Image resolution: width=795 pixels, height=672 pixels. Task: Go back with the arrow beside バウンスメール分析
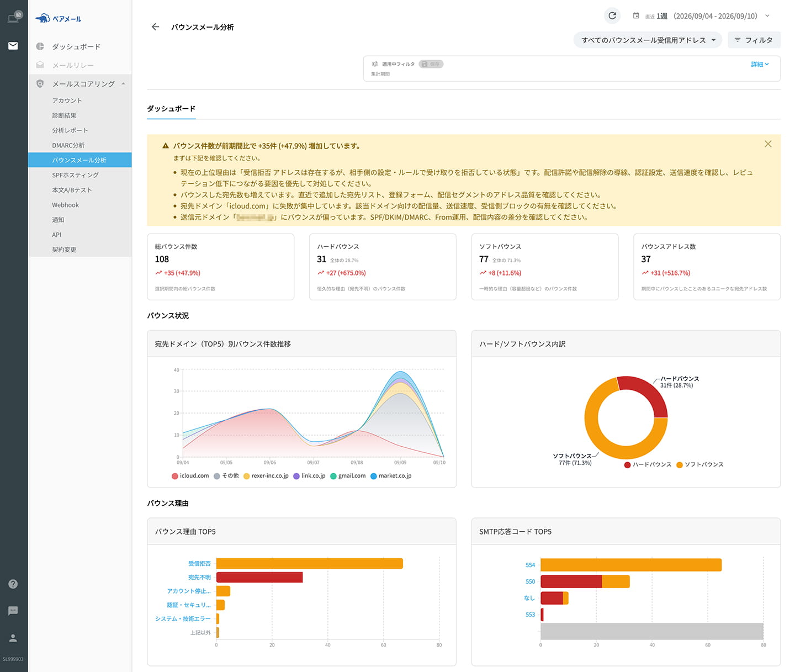click(156, 27)
